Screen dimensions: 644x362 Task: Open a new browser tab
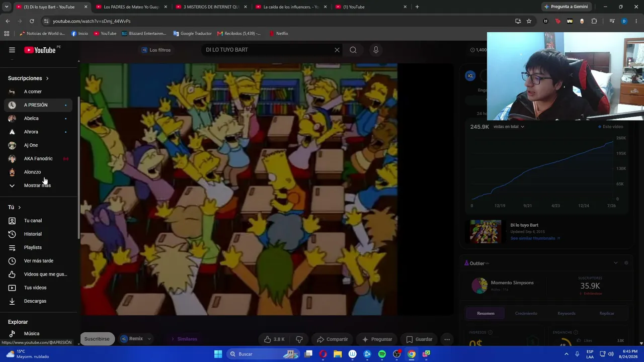417,7
